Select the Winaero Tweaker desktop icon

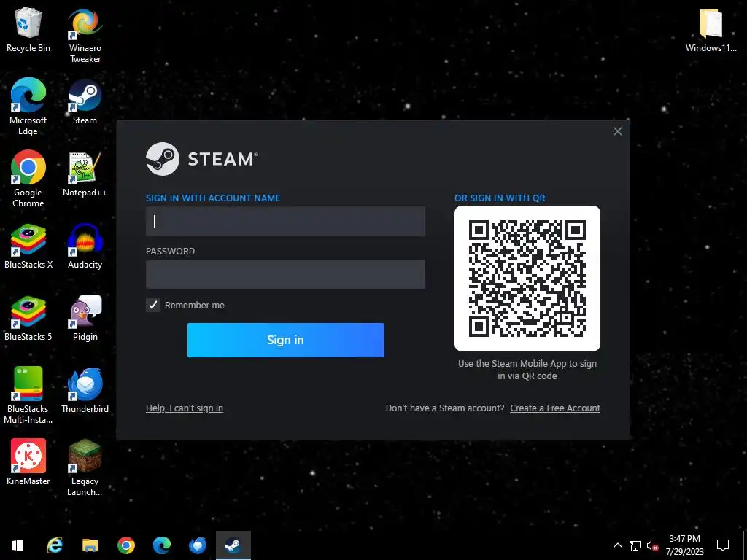tap(85, 35)
